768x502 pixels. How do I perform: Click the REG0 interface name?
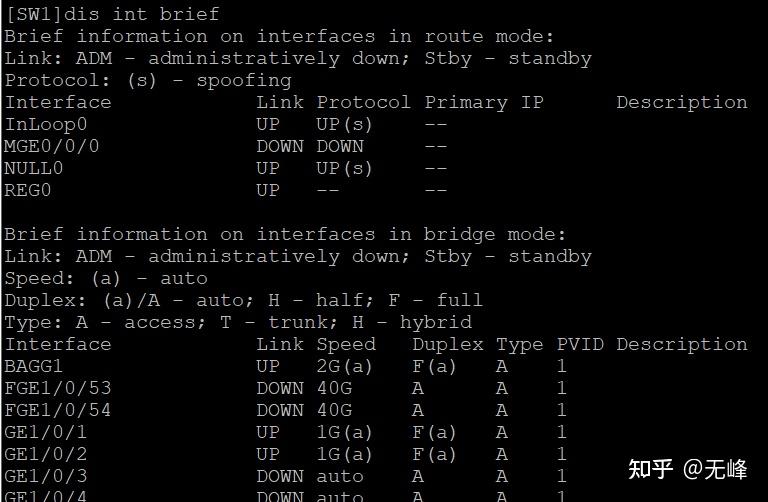click(x=27, y=191)
